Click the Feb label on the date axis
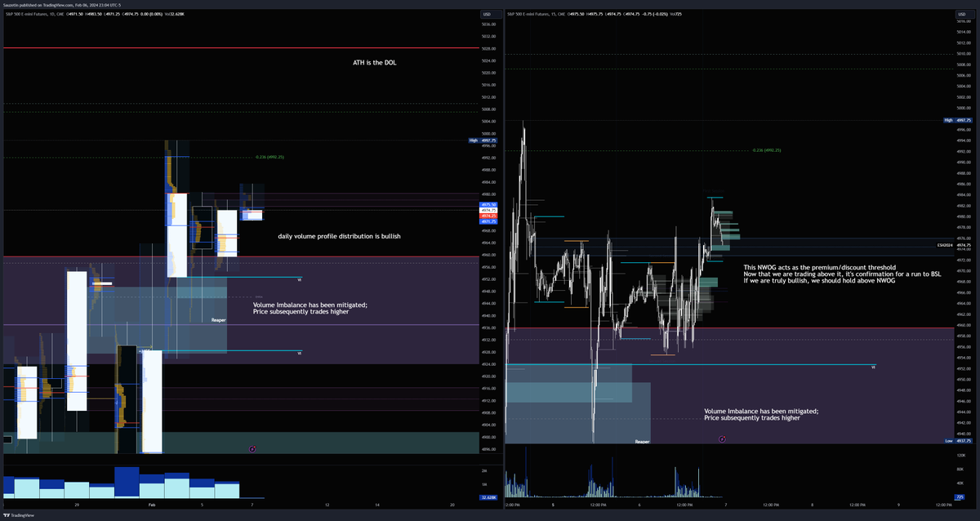980x521 pixels. coord(151,505)
